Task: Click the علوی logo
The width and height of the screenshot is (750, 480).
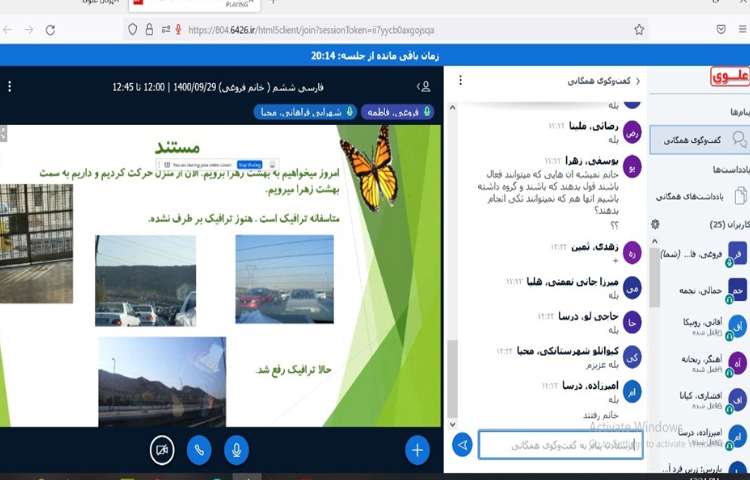Action: pos(730,77)
